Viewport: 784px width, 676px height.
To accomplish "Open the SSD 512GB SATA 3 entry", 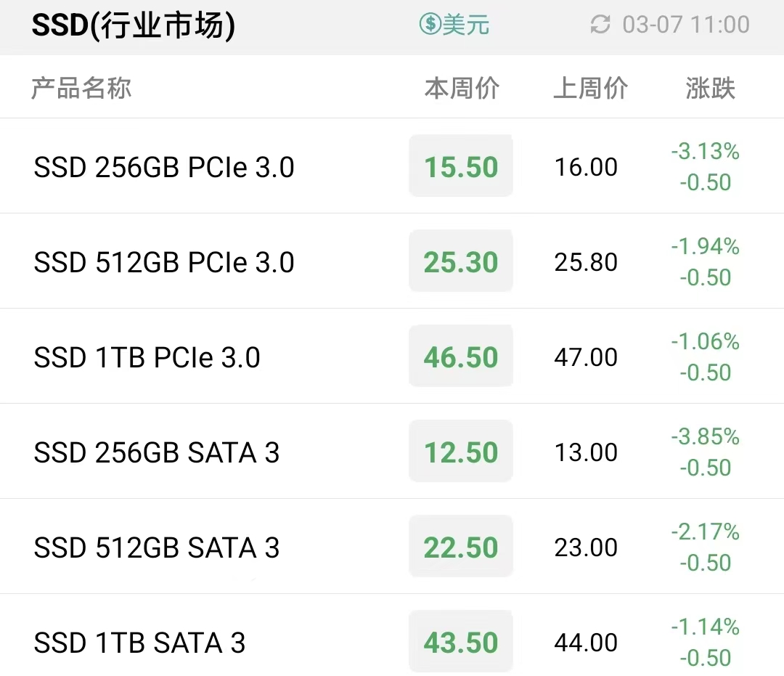I will click(x=392, y=547).
